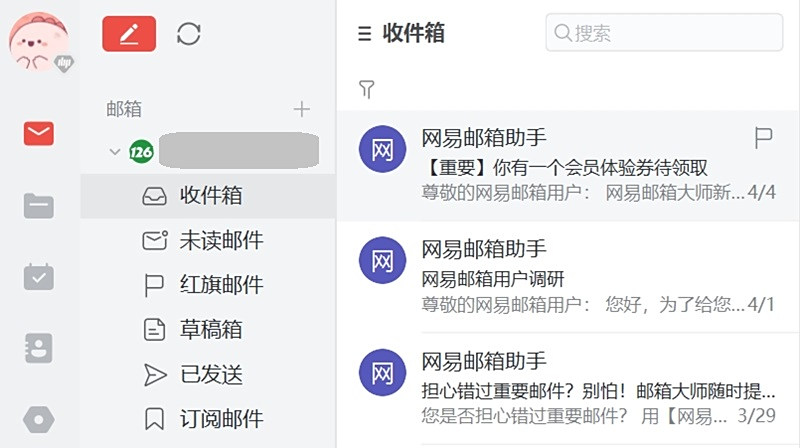Click 网易邮箱助手 sender name on 4/1 email
This screenshot has width=800, height=448.
(x=484, y=250)
